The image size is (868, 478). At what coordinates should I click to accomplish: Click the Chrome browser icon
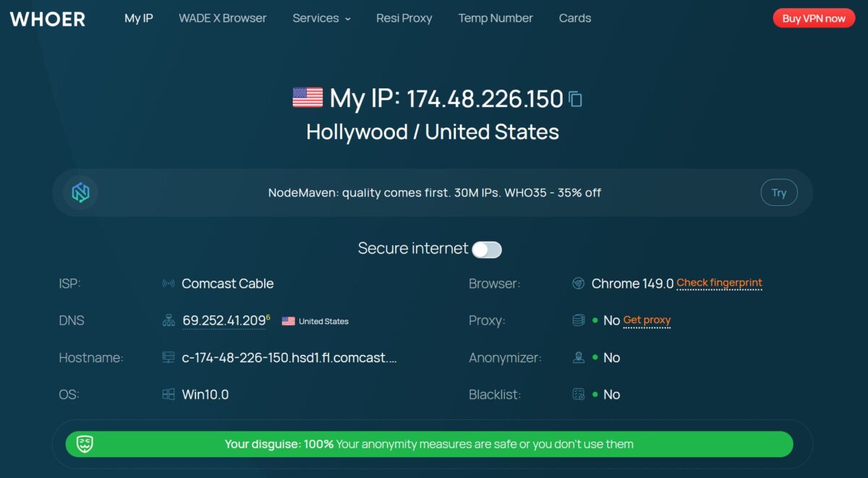[x=578, y=283]
